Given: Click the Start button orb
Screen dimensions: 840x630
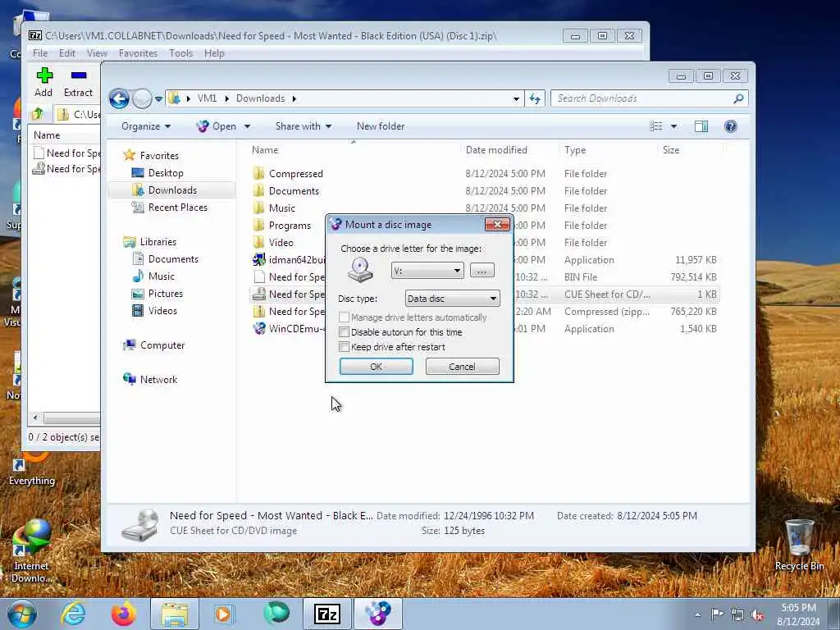Looking at the screenshot, I should [22, 614].
